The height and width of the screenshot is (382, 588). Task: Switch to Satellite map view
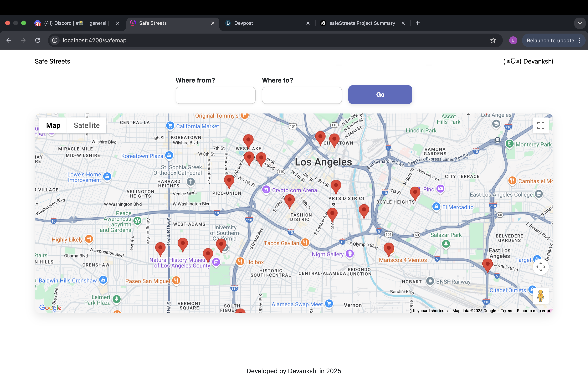(x=87, y=125)
